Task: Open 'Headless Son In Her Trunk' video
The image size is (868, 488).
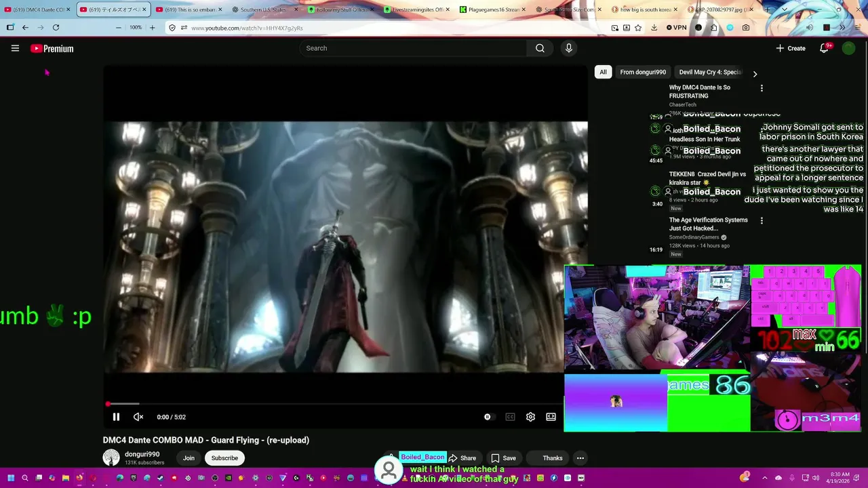Action: pyautogui.click(x=705, y=139)
